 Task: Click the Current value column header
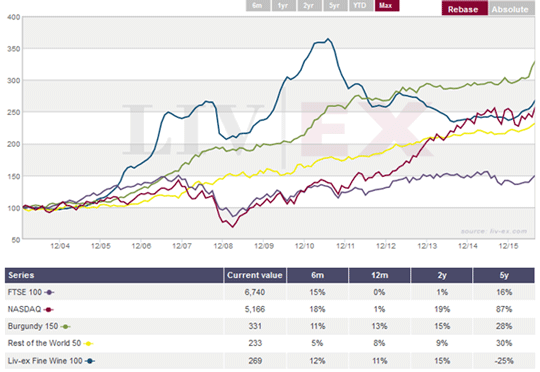[255, 275]
